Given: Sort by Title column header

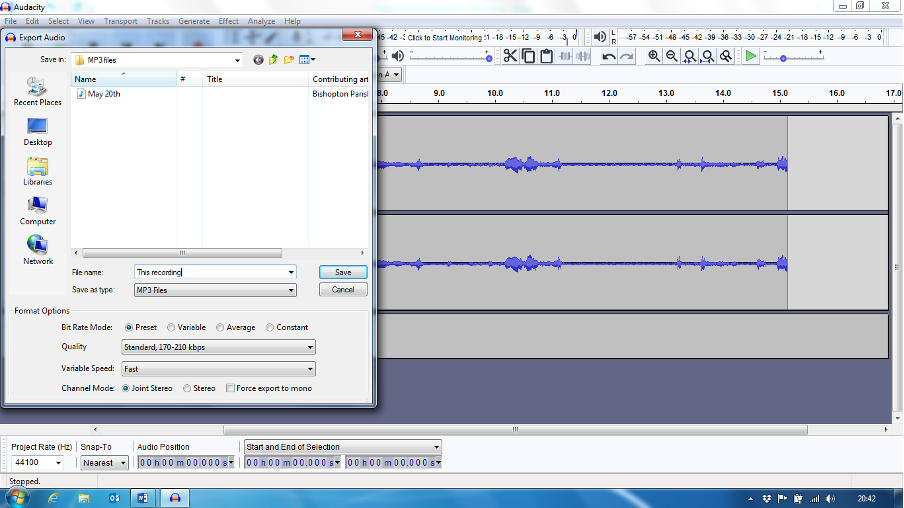Looking at the screenshot, I should (x=255, y=79).
